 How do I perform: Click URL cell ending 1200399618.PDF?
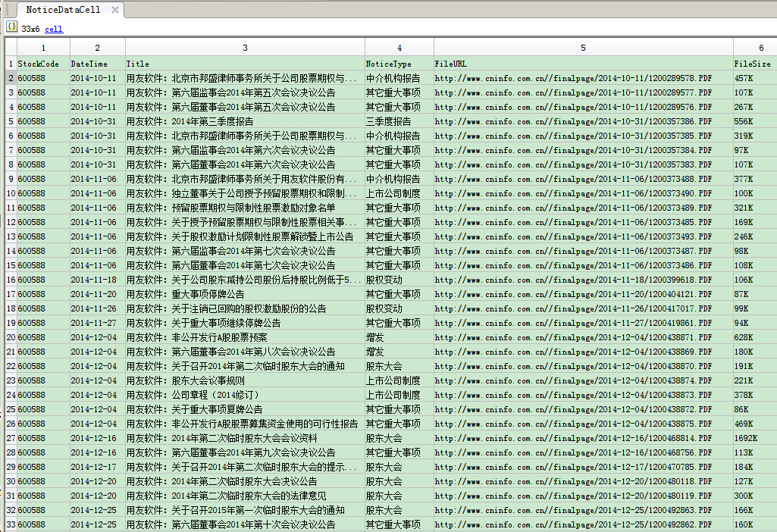click(x=583, y=280)
